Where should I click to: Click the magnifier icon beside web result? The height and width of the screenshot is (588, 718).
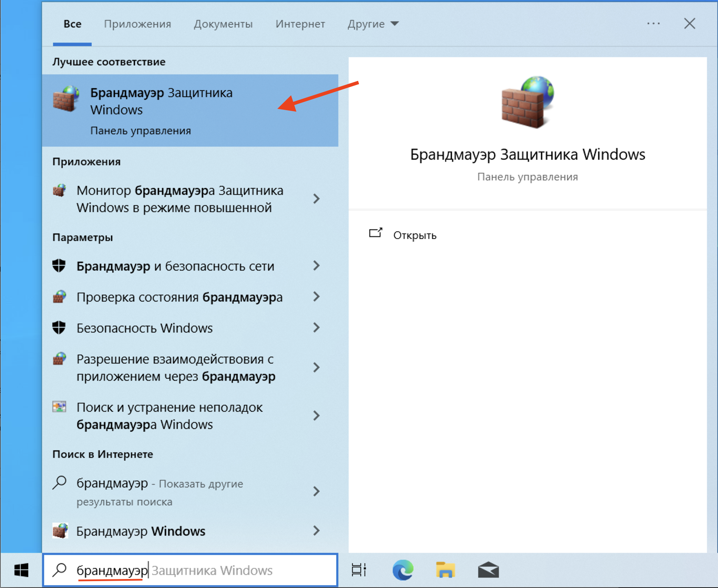(59, 483)
